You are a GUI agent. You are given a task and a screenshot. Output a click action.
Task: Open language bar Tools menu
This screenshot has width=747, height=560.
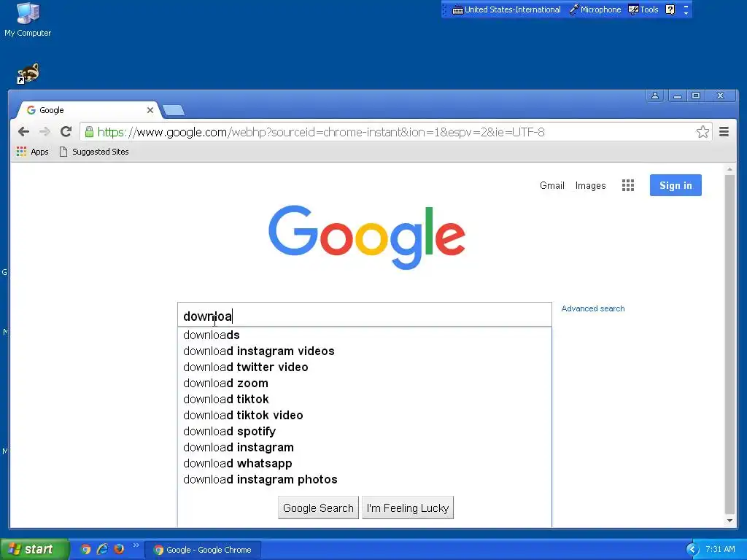coord(643,9)
